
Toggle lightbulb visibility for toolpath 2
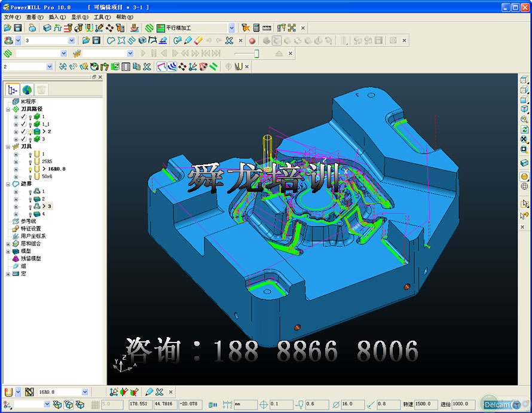[x=30, y=131]
